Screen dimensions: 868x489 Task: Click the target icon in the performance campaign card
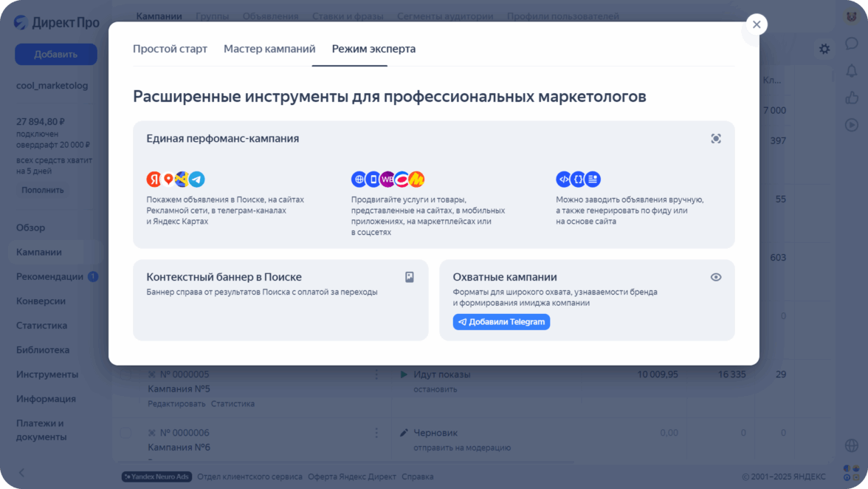[x=716, y=138]
